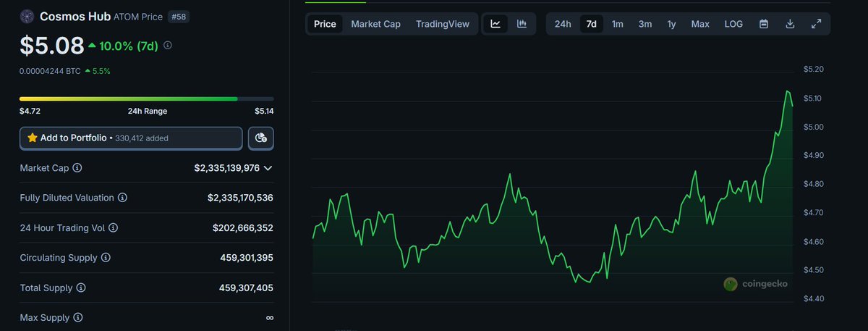Show Circulating Supply info tooltip
The height and width of the screenshot is (331, 868).
click(x=106, y=258)
